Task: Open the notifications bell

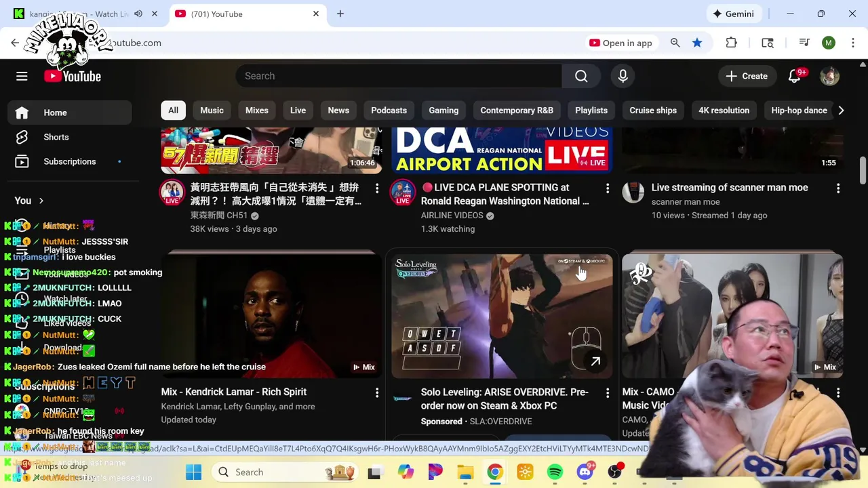Action: pyautogui.click(x=795, y=76)
